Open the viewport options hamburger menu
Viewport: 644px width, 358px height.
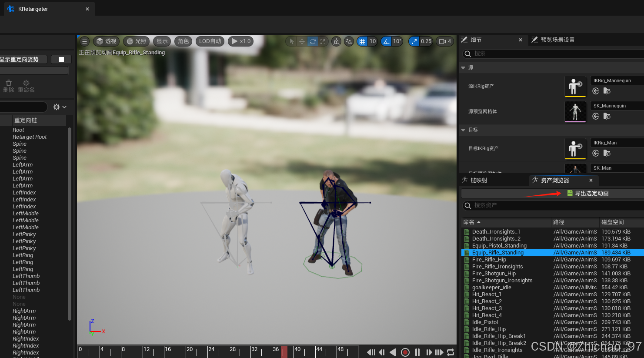tap(85, 41)
